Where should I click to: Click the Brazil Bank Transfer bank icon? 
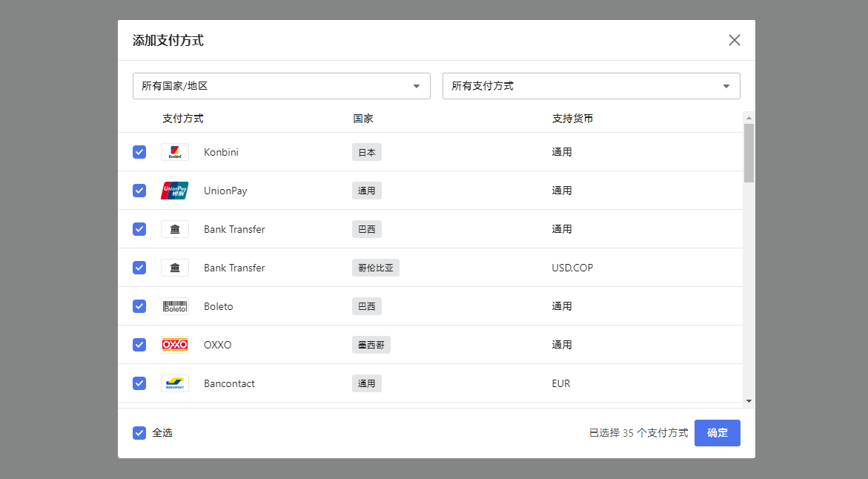175,229
